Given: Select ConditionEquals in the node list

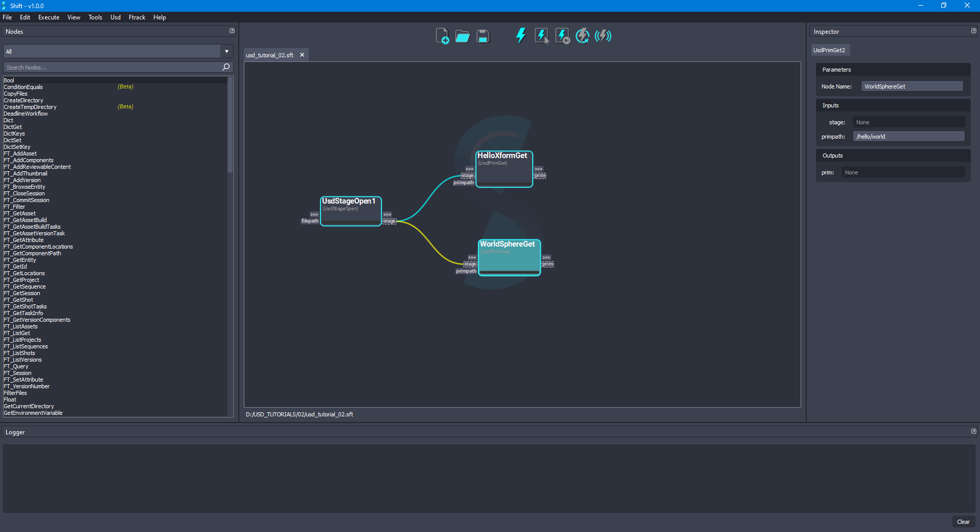Looking at the screenshot, I should [22, 87].
